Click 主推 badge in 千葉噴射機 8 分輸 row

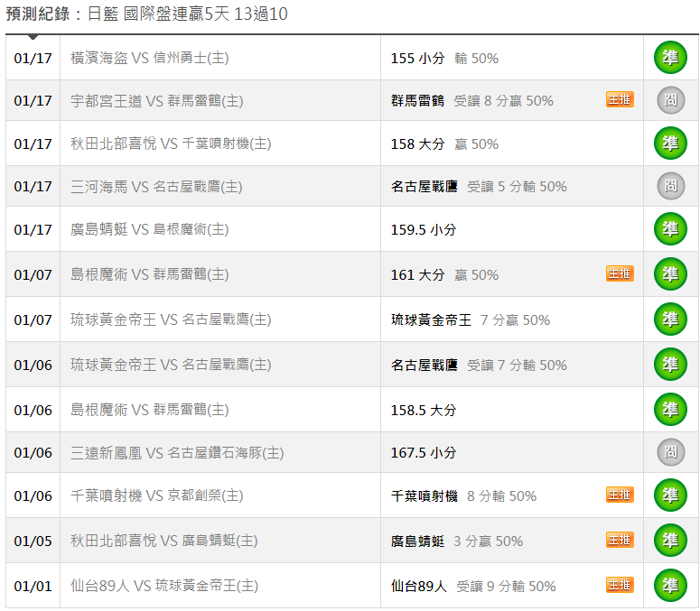click(x=620, y=495)
